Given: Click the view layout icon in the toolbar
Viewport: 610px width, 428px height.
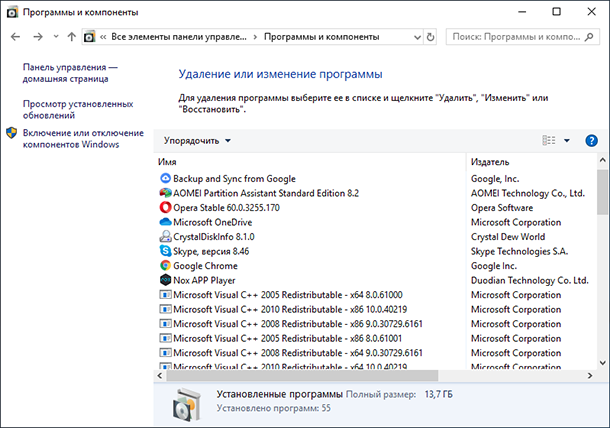Looking at the screenshot, I should pyautogui.click(x=549, y=140).
